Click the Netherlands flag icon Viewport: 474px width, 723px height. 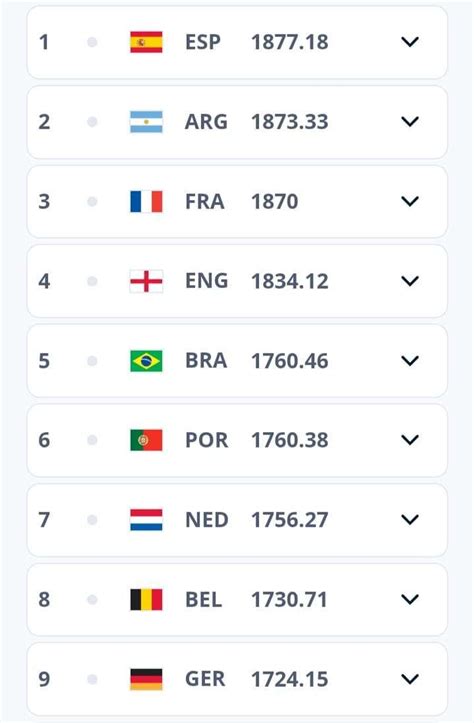click(146, 520)
